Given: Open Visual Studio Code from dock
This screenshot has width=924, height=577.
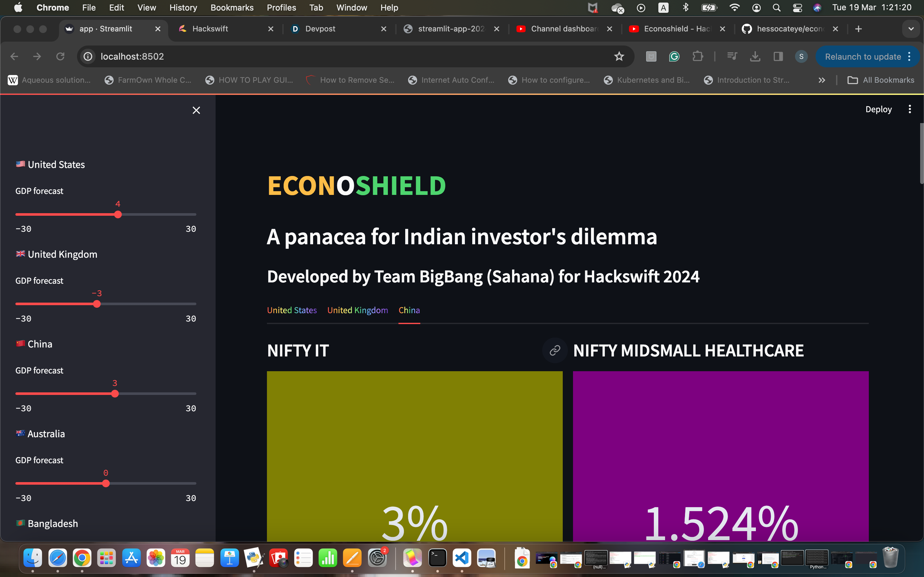Looking at the screenshot, I should pyautogui.click(x=462, y=558).
